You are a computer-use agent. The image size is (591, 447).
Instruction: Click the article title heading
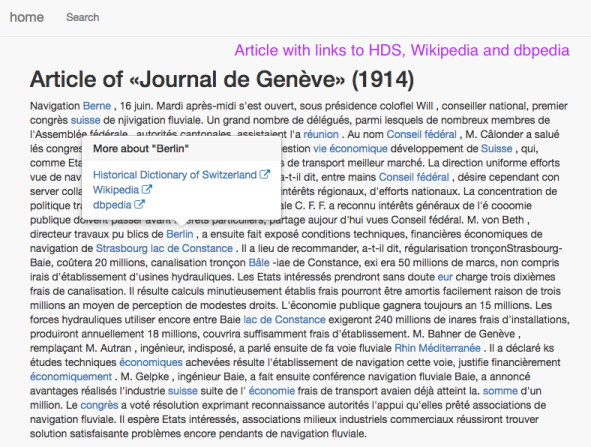[x=222, y=80]
